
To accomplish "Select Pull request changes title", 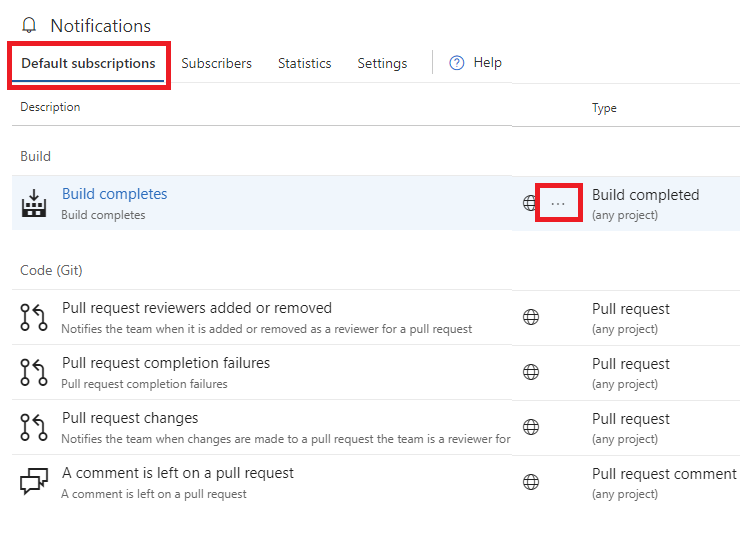I will pos(130,418).
